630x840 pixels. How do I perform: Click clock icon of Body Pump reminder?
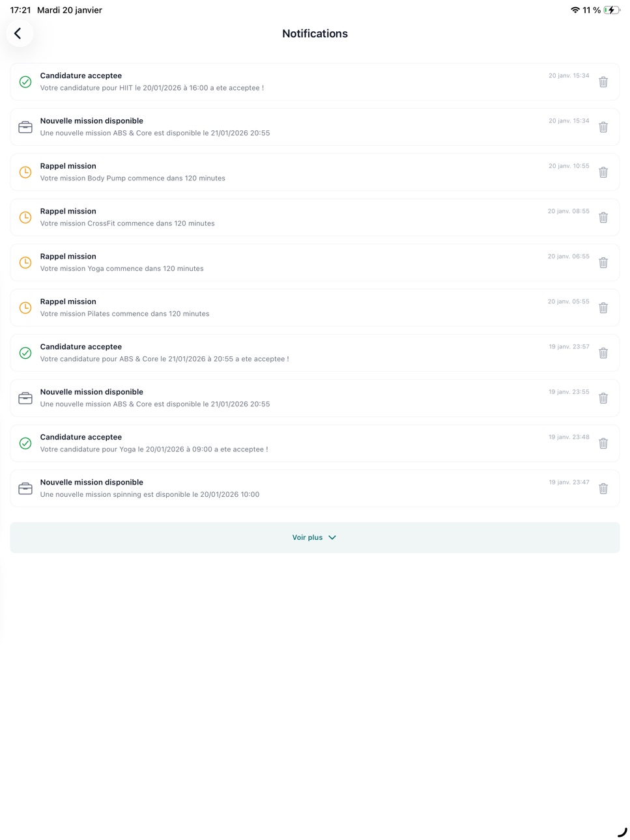click(x=25, y=173)
